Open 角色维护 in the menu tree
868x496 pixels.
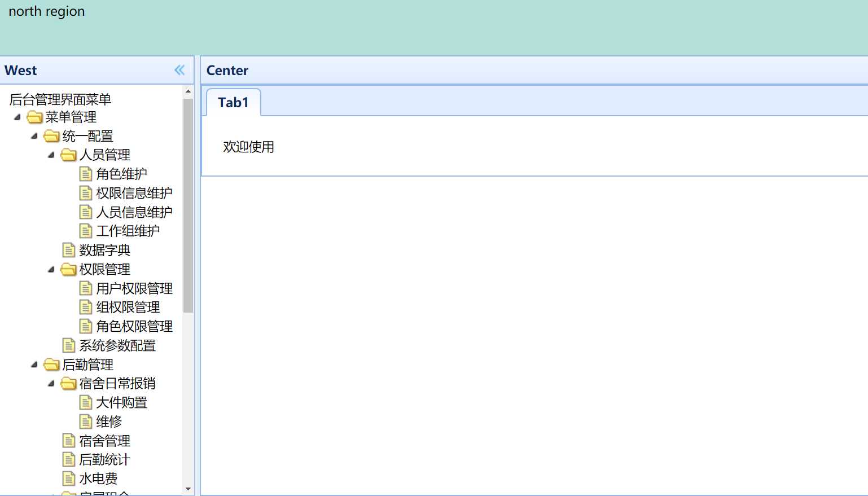(x=121, y=174)
